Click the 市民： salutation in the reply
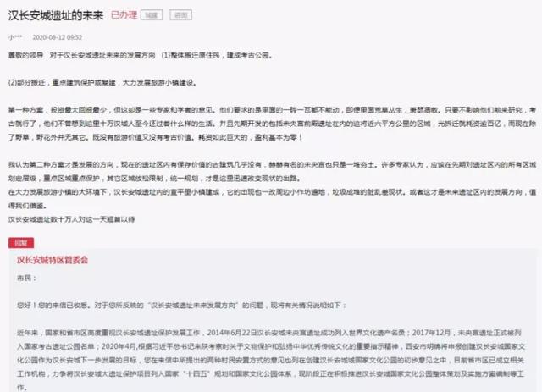The height and width of the screenshot is (392, 542). click(26, 278)
